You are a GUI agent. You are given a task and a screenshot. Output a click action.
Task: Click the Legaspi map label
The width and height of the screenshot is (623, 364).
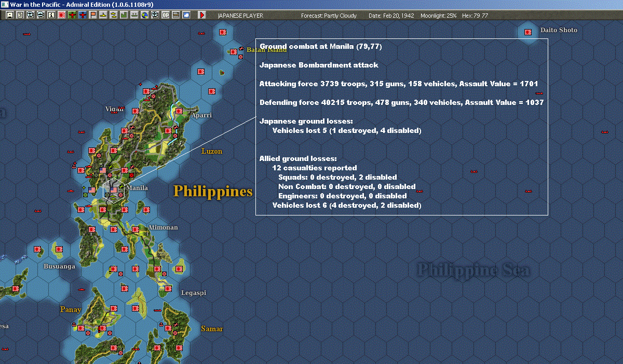click(194, 292)
